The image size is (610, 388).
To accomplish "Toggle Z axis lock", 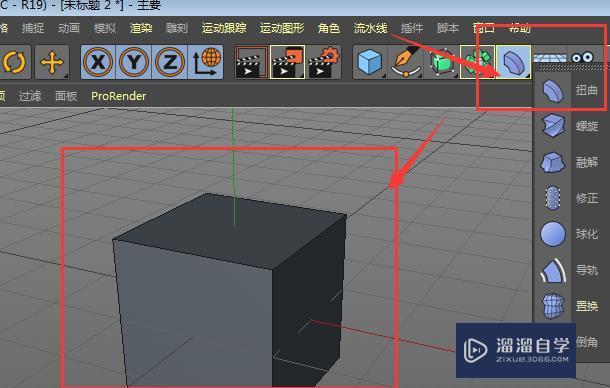I will click(x=170, y=62).
